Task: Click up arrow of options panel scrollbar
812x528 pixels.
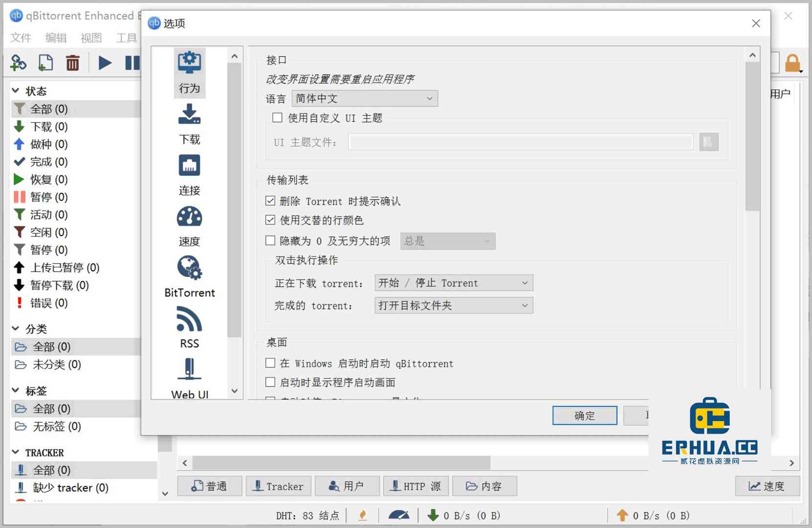Action: click(752, 55)
